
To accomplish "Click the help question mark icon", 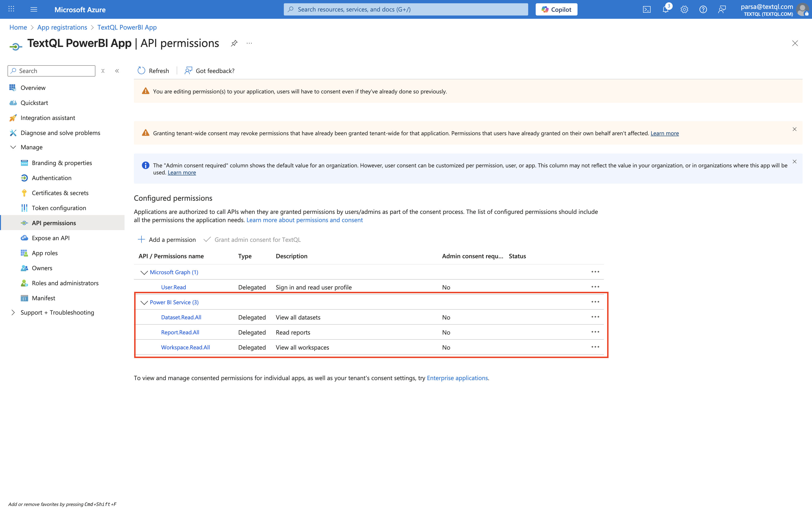I will [x=703, y=9].
